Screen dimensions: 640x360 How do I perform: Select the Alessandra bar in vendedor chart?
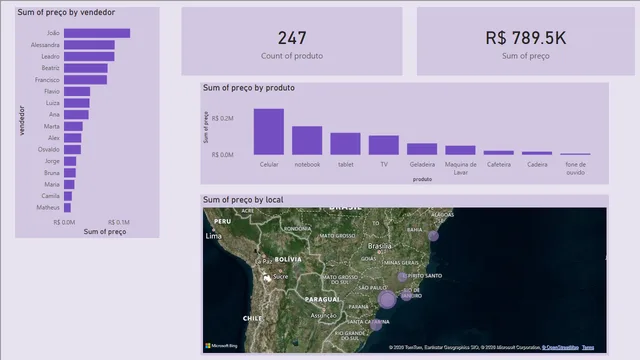89,45
